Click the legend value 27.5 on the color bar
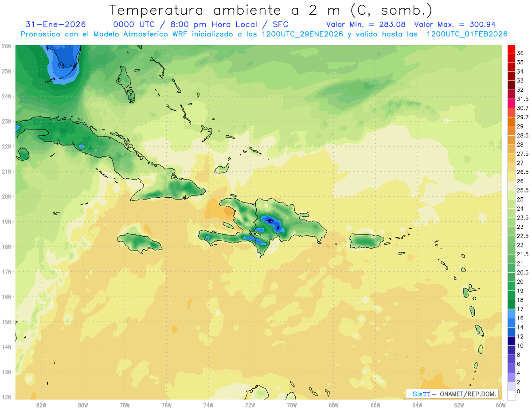 click(x=523, y=154)
